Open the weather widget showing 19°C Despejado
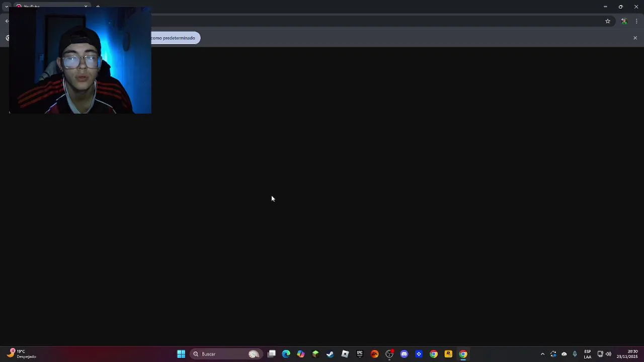The width and height of the screenshot is (644, 362). pyautogui.click(x=21, y=354)
